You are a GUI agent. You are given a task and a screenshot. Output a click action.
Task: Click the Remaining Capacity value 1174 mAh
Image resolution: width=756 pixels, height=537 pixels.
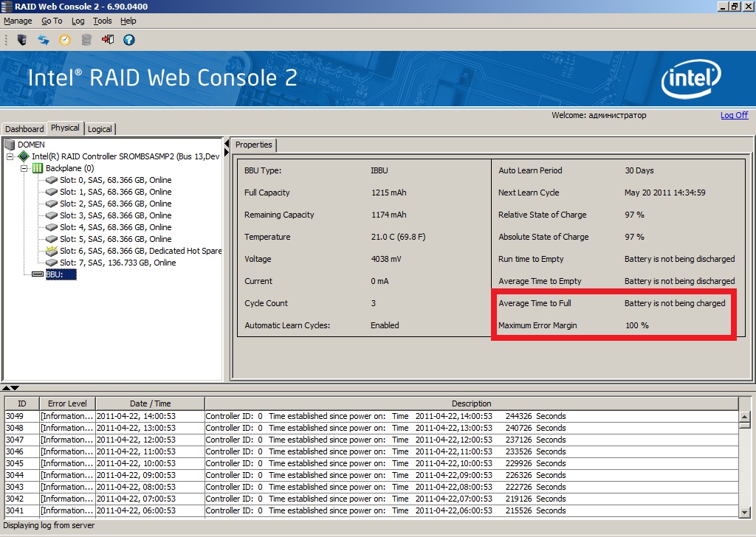pos(388,215)
